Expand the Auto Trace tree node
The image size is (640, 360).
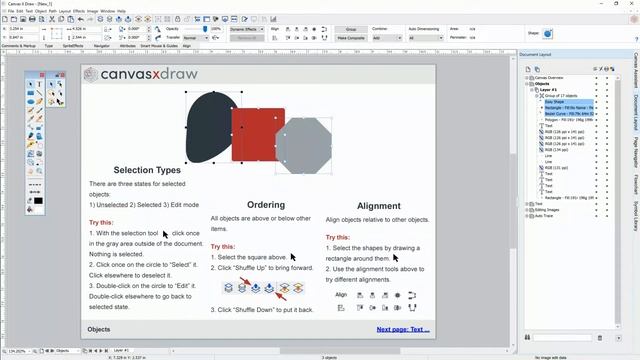527,216
